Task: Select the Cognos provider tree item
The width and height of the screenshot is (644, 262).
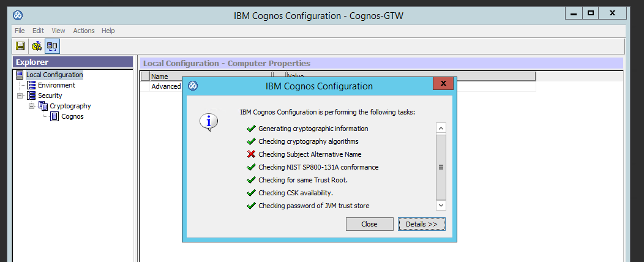Action: click(x=72, y=117)
